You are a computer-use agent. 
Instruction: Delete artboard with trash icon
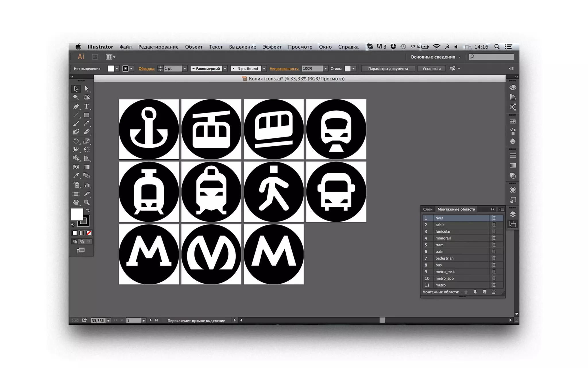(x=493, y=292)
